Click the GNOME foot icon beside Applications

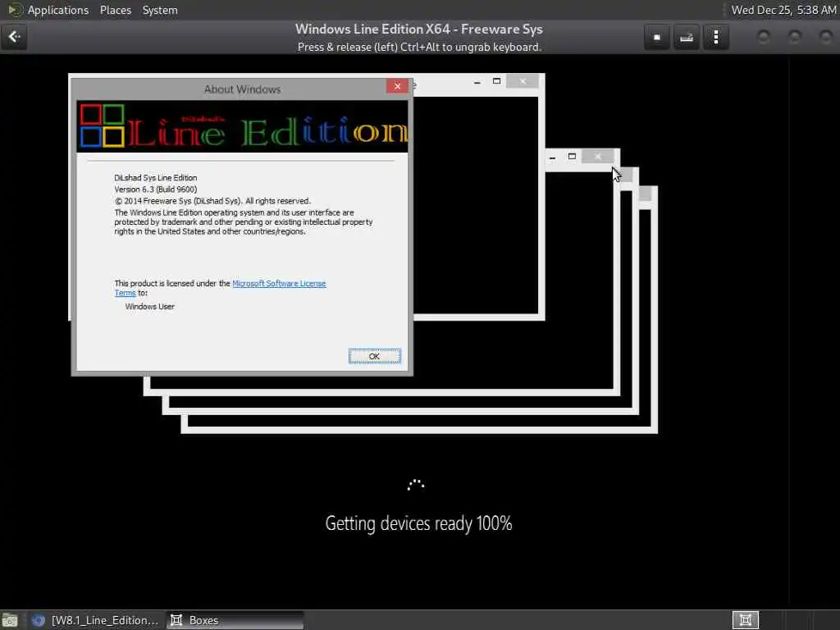(15, 10)
